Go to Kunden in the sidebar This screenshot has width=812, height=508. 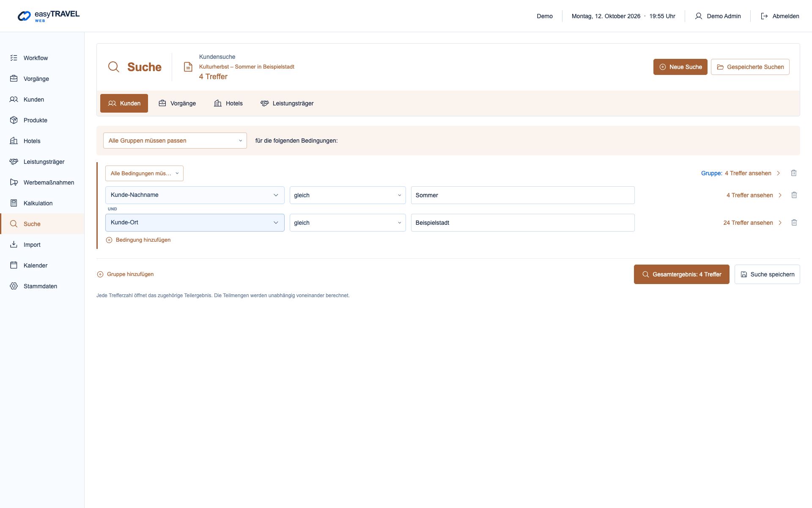click(x=42, y=99)
